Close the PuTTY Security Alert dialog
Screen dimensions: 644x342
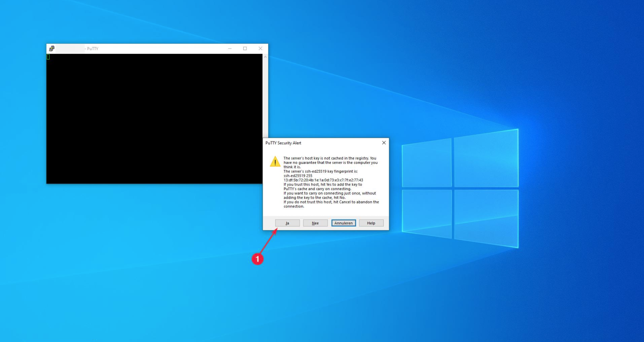[384, 143]
